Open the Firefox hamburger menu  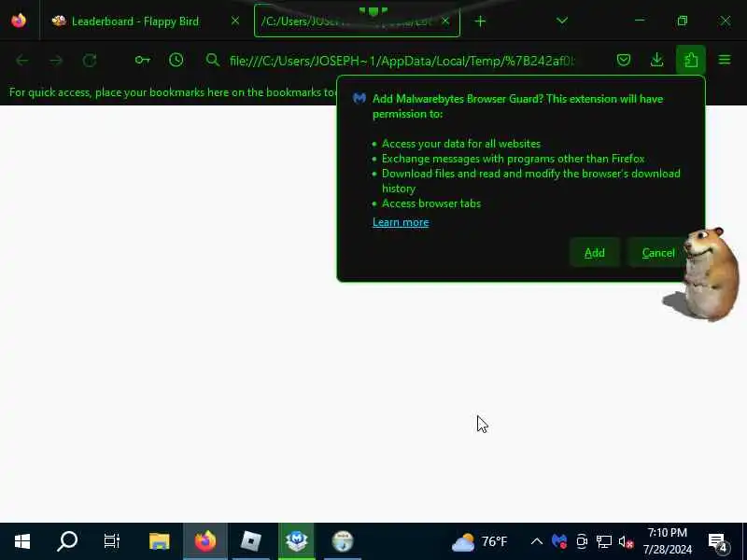725,60
